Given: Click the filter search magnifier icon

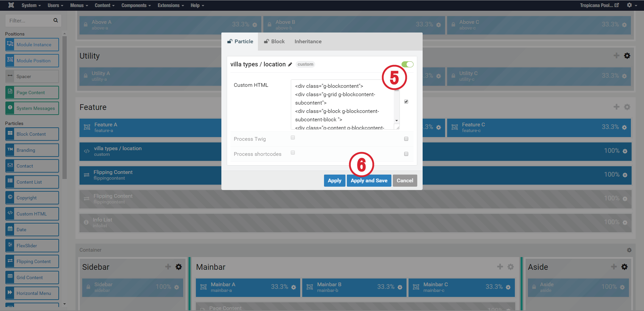Looking at the screenshot, I should coord(56,20).
